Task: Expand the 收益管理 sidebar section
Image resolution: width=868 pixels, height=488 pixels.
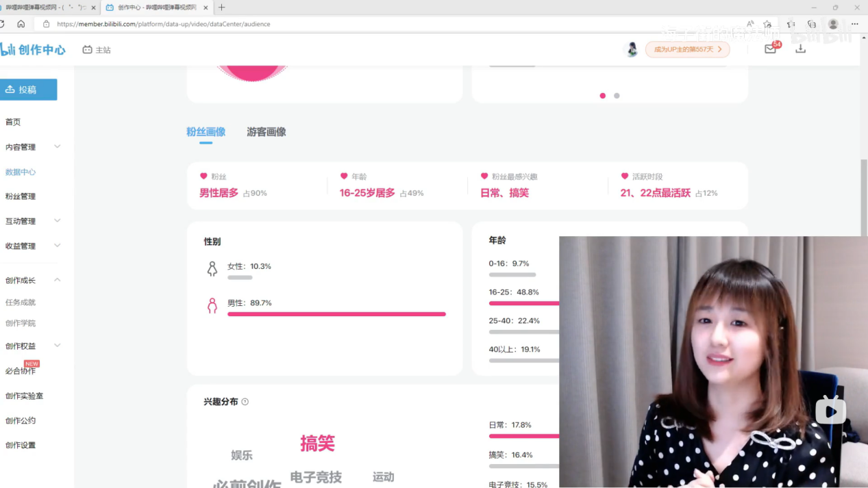Action: pyautogui.click(x=32, y=246)
